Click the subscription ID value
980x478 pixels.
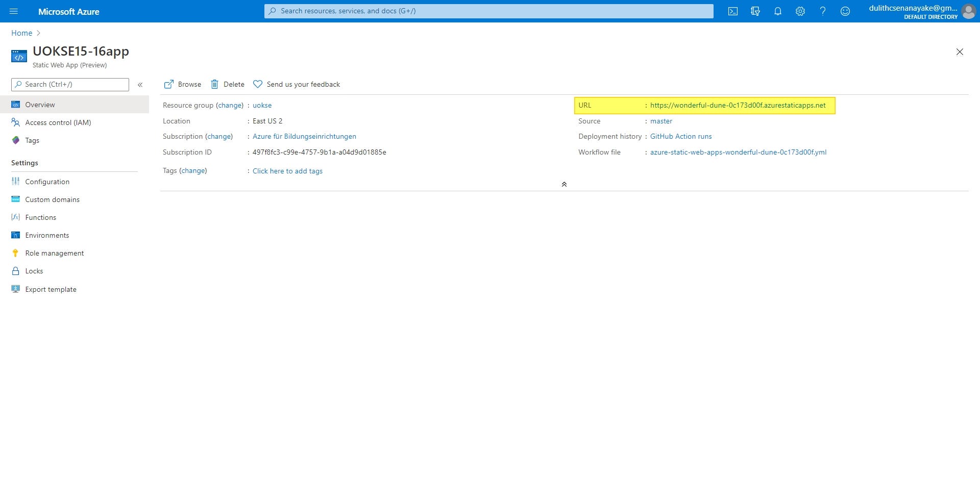point(320,152)
